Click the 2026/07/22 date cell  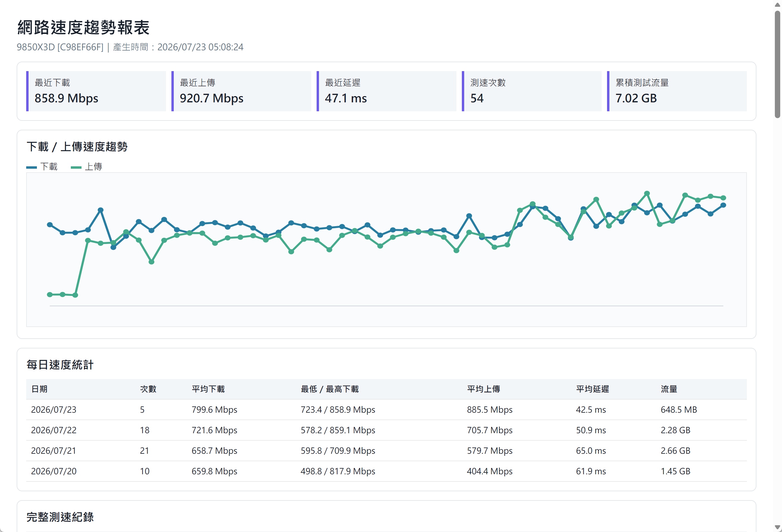(x=54, y=430)
